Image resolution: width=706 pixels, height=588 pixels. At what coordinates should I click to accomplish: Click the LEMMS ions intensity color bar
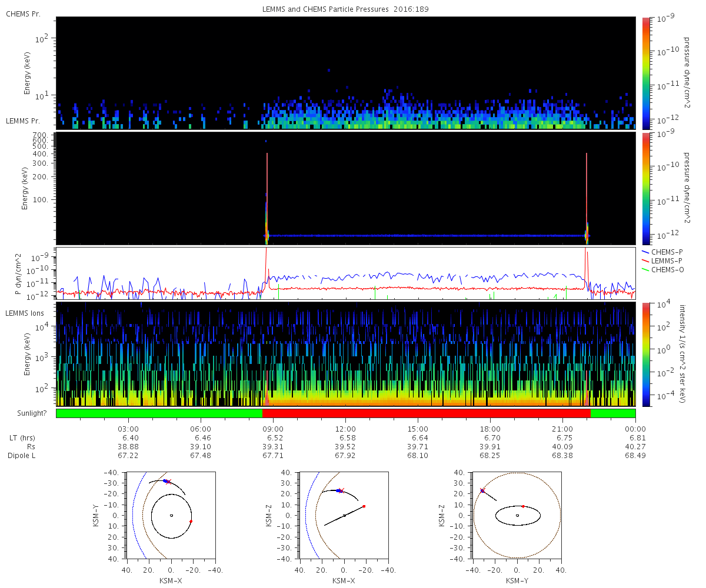646,354
